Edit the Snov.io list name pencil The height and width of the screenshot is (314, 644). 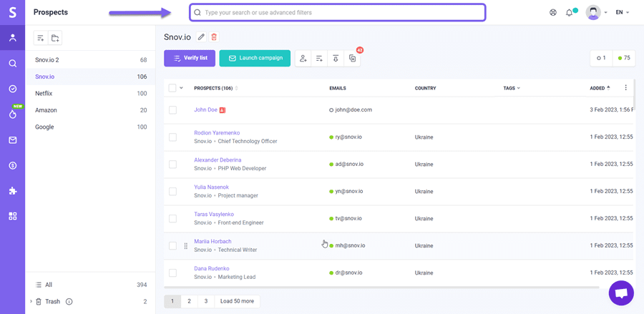coord(201,37)
